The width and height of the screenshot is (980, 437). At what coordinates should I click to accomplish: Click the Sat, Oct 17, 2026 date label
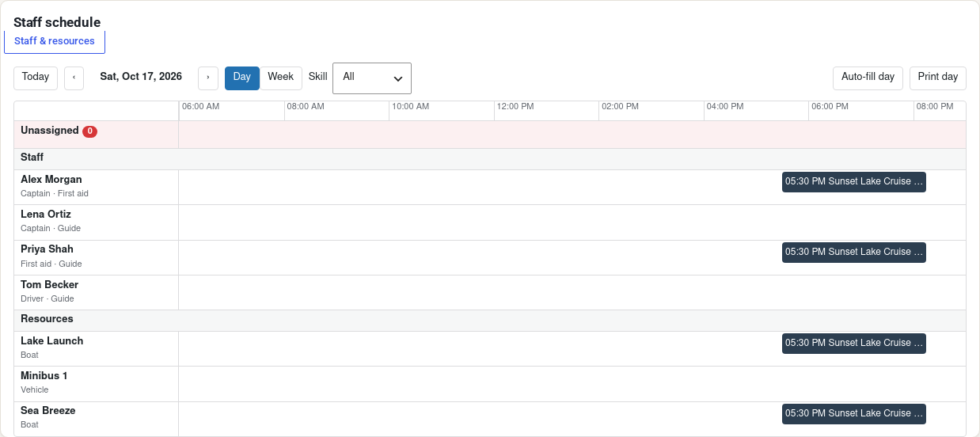pyautogui.click(x=141, y=78)
